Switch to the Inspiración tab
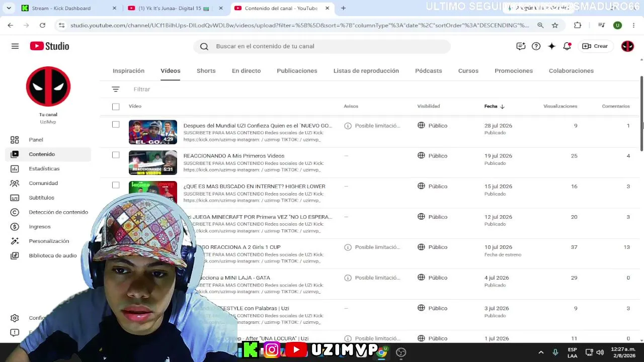This screenshot has width=644, height=362. tap(128, 71)
